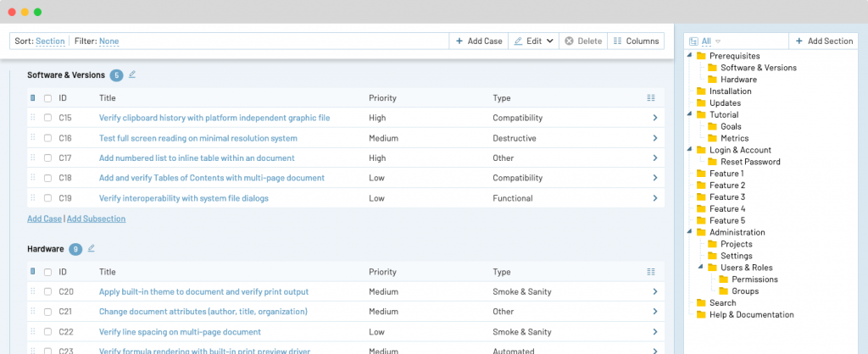Click drag handle for case C15

click(x=33, y=117)
